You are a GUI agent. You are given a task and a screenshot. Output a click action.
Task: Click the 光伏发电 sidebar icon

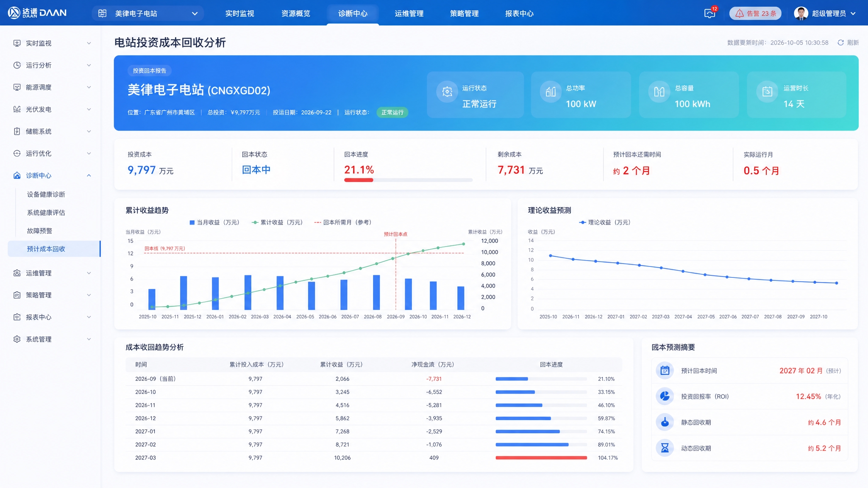coord(17,109)
